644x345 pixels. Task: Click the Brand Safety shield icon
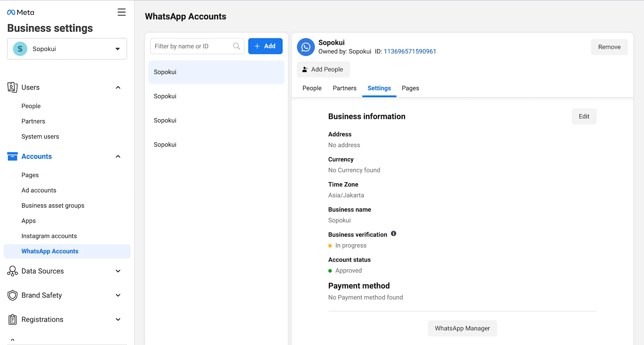point(12,295)
